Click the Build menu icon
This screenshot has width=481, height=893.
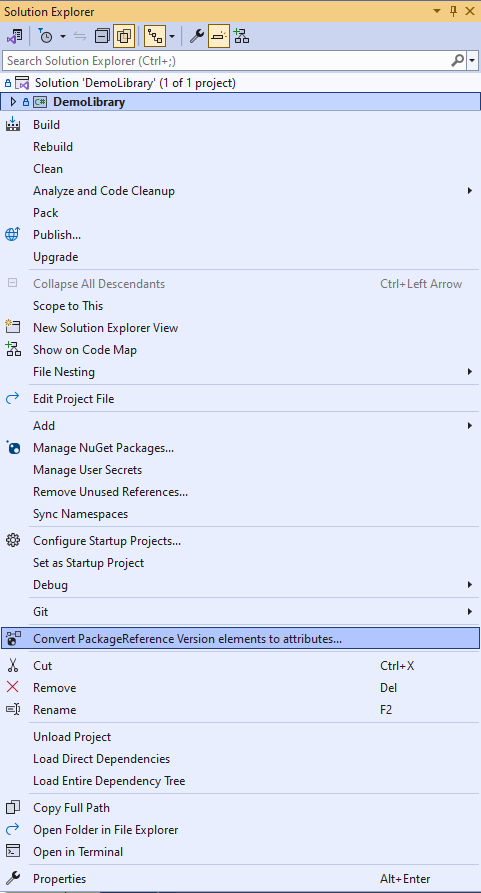(13, 124)
